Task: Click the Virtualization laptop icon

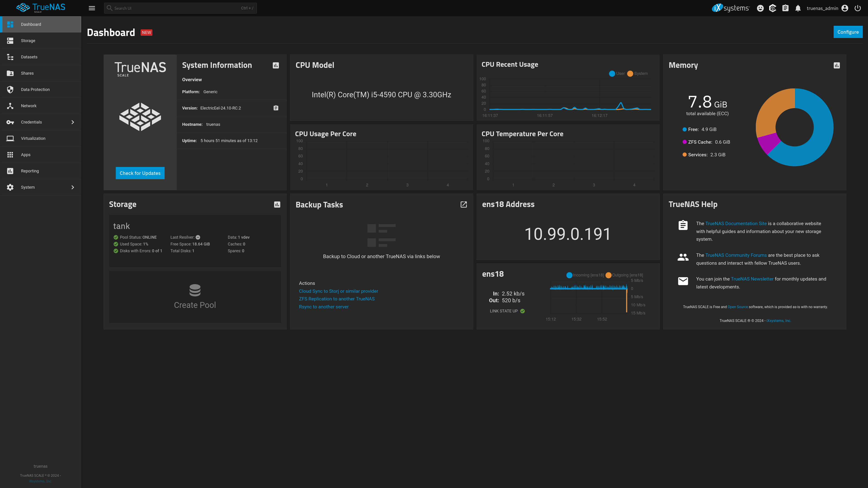Action: click(x=10, y=138)
